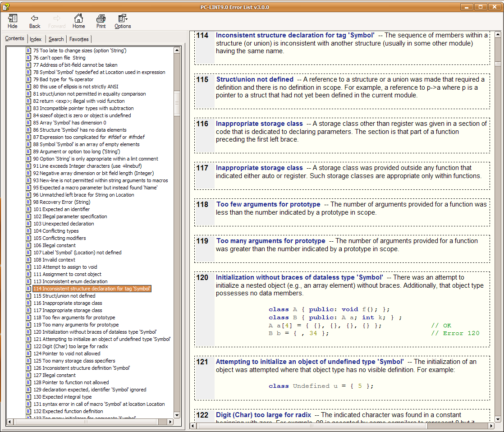Click content pane scroll-up arrow
Image resolution: width=504 pixels, height=432 pixels.
point(498,34)
